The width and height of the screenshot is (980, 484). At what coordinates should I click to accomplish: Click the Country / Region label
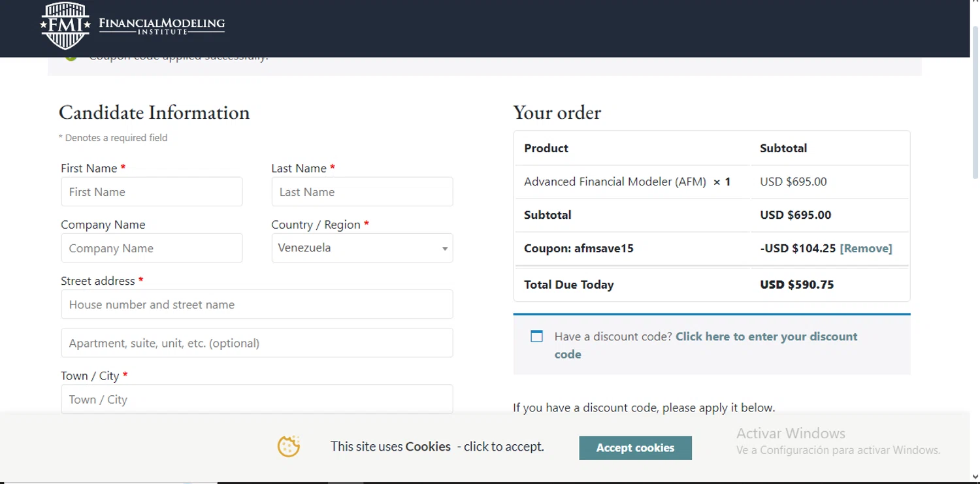point(316,225)
